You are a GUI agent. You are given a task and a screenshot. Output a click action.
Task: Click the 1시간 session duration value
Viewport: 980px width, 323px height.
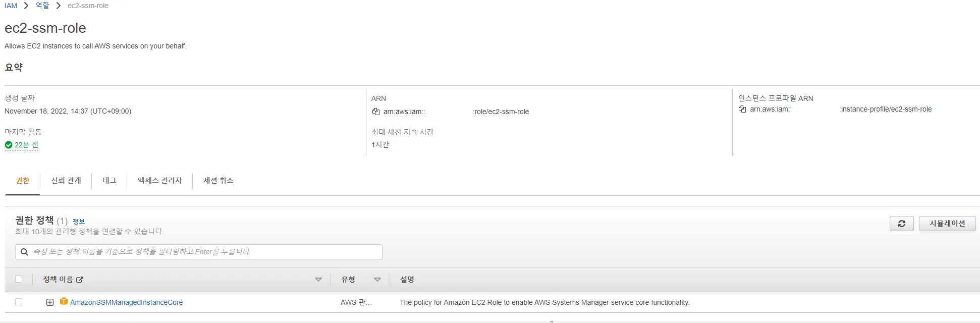coord(380,145)
